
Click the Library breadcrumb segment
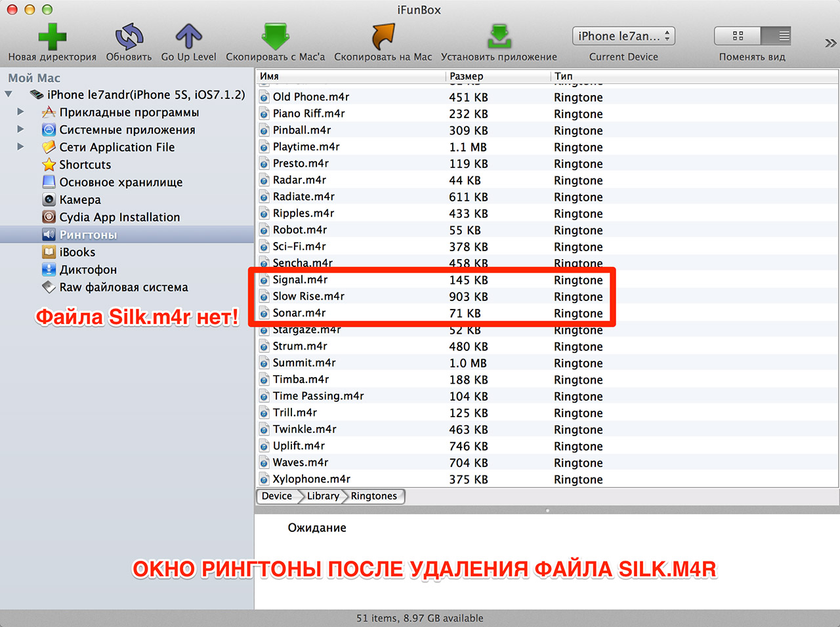pos(323,496)
